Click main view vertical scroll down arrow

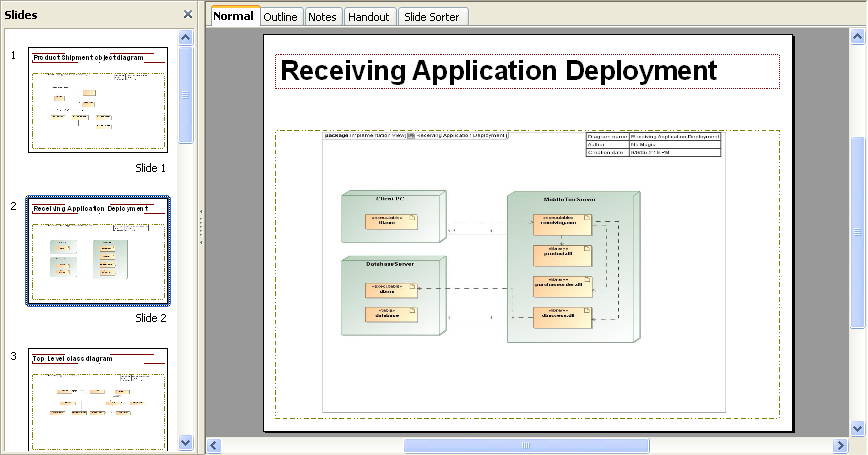point(857,428)
